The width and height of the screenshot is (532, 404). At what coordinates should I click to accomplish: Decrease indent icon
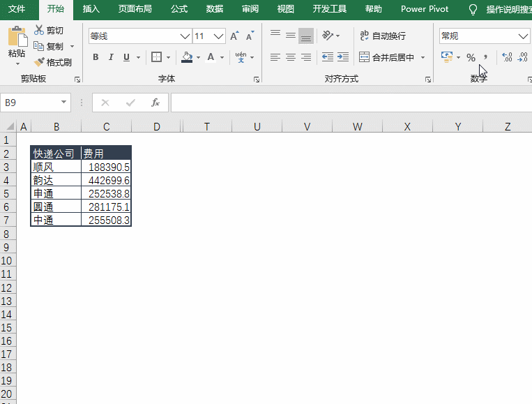click(328, 57)
